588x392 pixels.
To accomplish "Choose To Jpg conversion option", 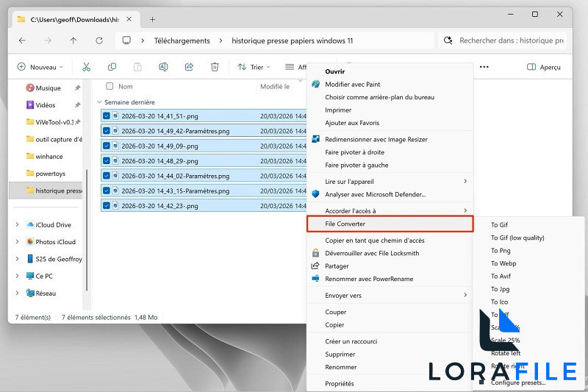I will click(x=501, y=289).
